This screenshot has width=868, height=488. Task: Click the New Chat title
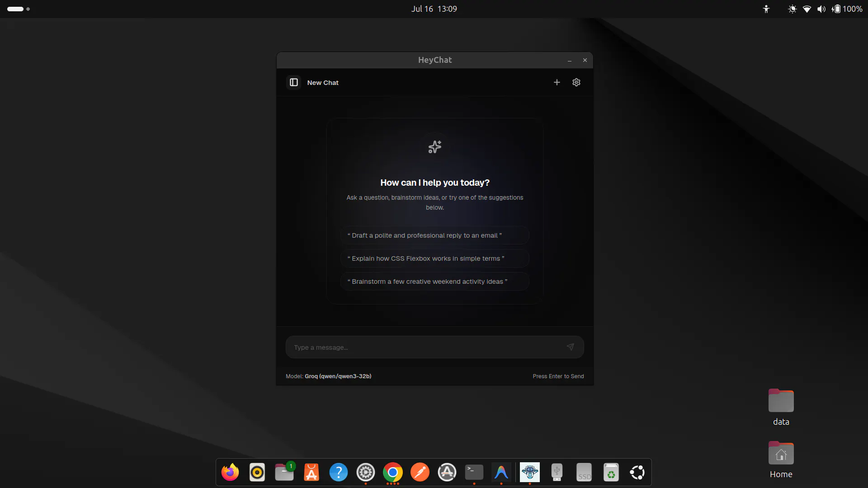point(323,83)
